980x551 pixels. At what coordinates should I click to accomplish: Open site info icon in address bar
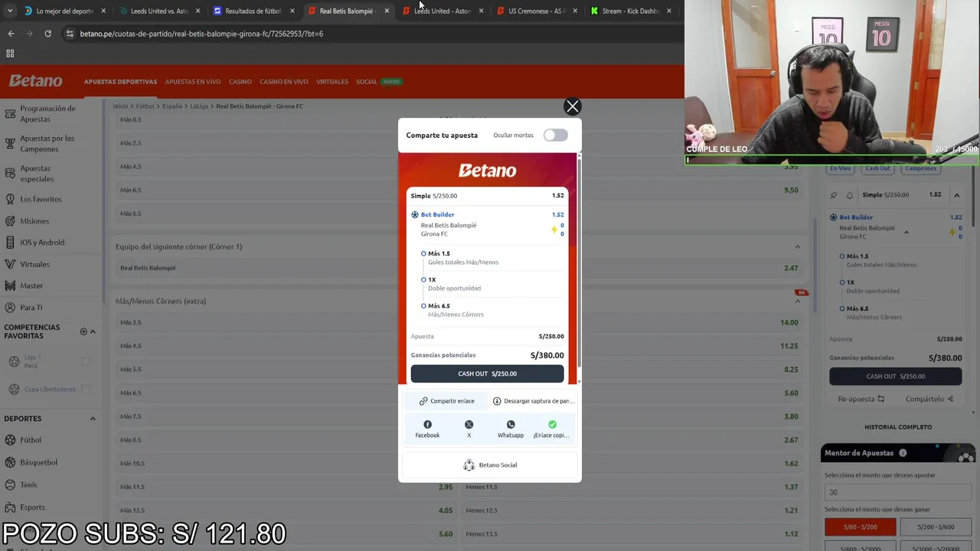tap(70, 34)
